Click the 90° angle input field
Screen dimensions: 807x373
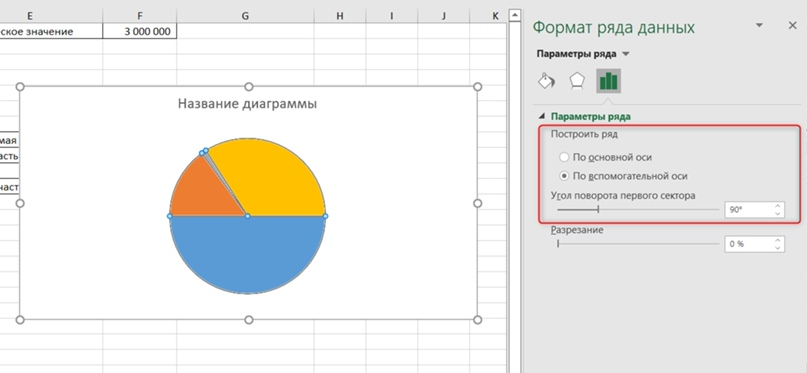[x=748, y=209]
